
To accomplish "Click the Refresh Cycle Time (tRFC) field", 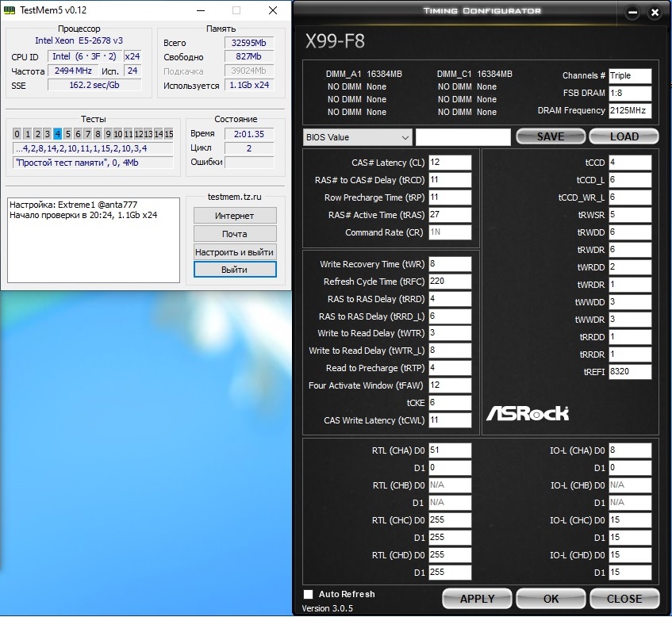I will 450,282.
